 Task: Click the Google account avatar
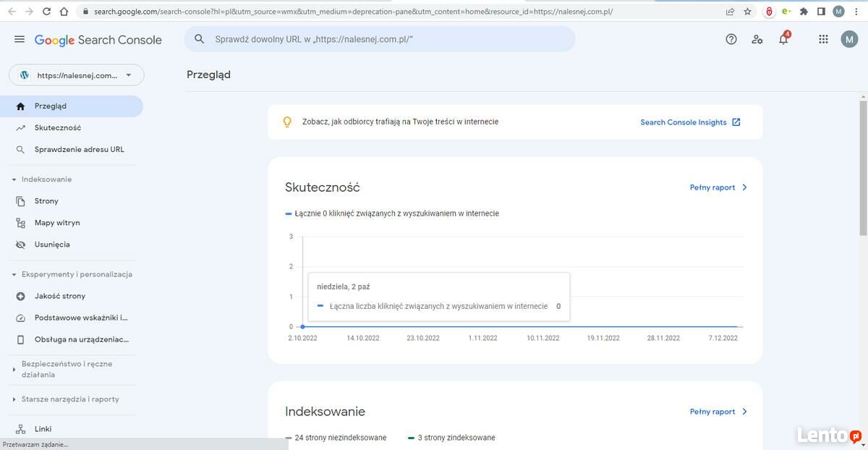(849, 39)
